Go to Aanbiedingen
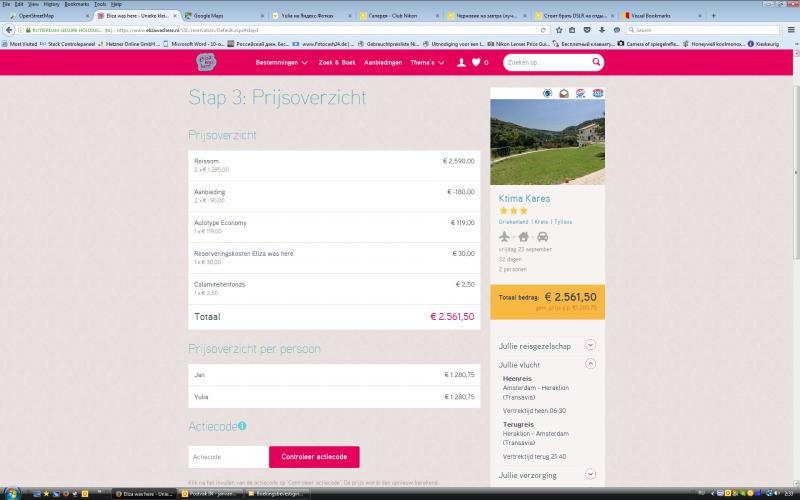 (x=383, y=62)
